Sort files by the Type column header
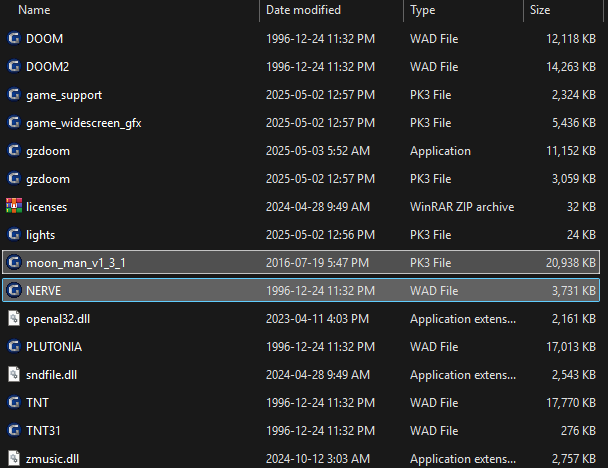Viewport: 608px width, 468px height. 423,10
